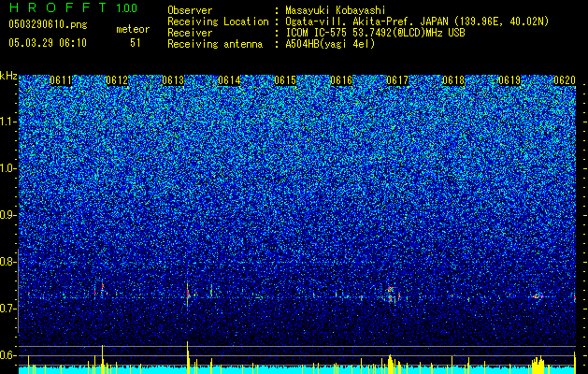
Task: Select the 0618 time marker
Action: point(453,80)
